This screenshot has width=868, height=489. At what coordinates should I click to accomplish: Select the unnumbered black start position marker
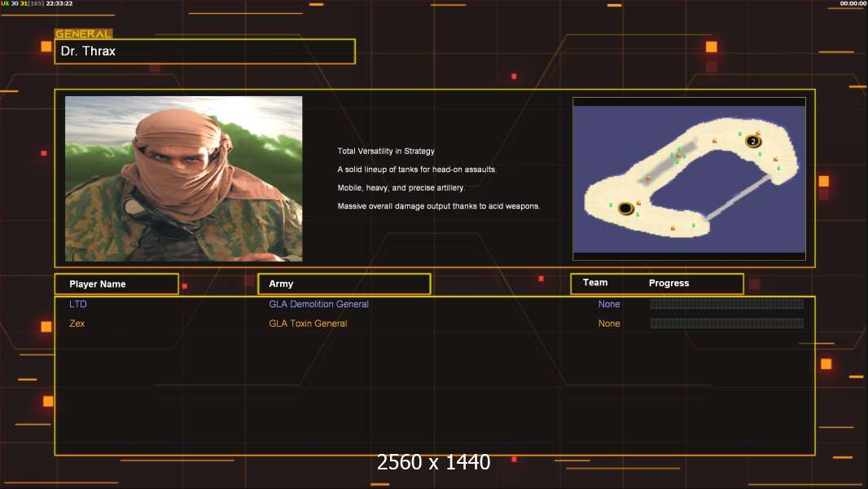click(x=625, y=208)
